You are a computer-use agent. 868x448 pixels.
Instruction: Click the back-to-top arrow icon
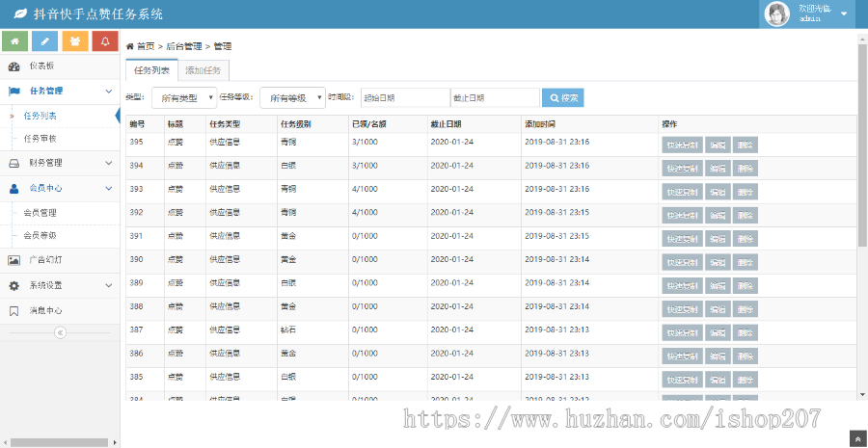coord(857,437)
